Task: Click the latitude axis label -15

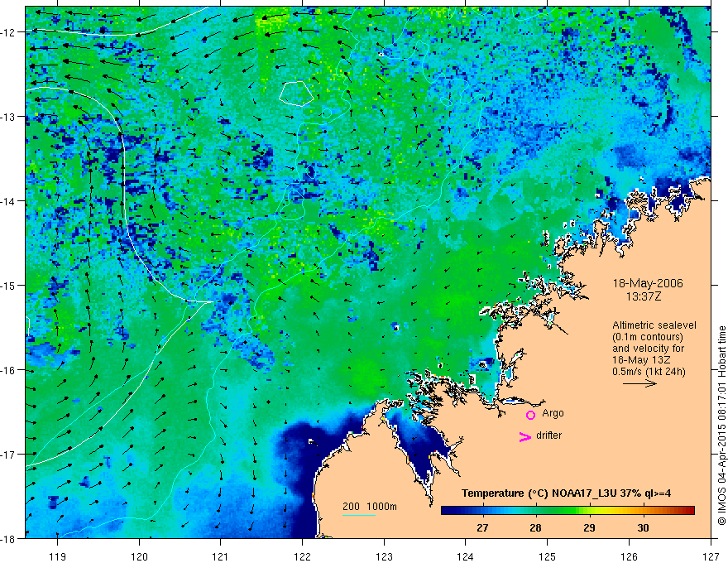Action: coord(8,286)
